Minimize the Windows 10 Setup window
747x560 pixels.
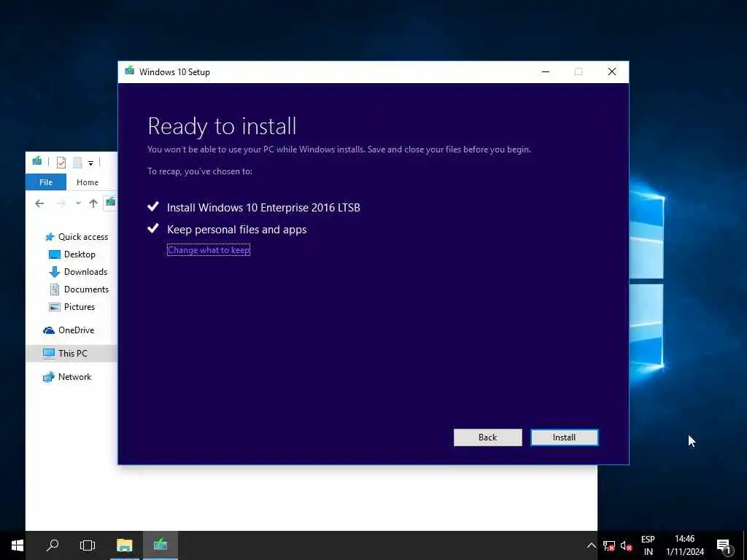(546, 72)
